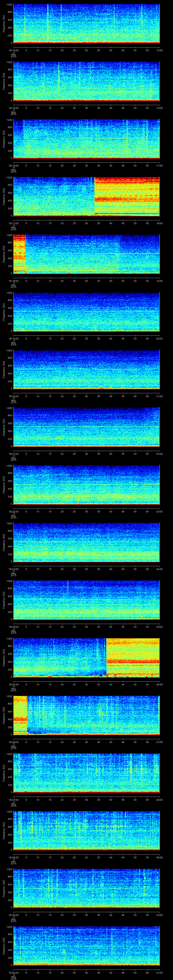Viewport: 173px width, 980px height.
Task: Click the spectrogram panel starting at 18:19:00
Action: coord(87,312)
